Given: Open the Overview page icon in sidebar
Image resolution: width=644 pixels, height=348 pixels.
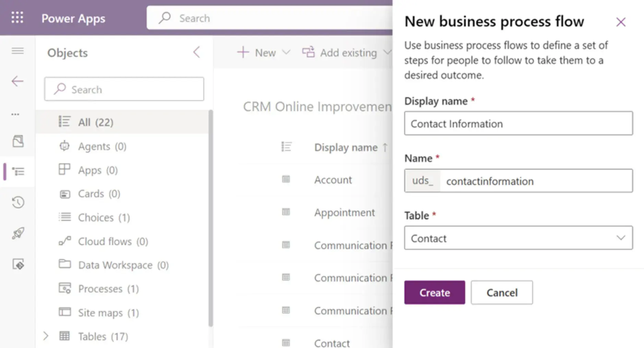Looking at the screenshot, I should [x=18, y=141].
